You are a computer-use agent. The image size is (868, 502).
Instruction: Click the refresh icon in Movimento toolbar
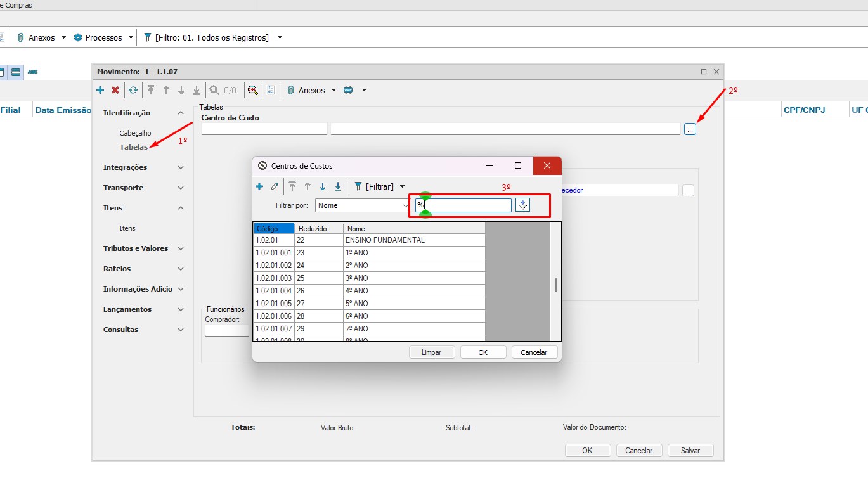click(x=133, y=90)
